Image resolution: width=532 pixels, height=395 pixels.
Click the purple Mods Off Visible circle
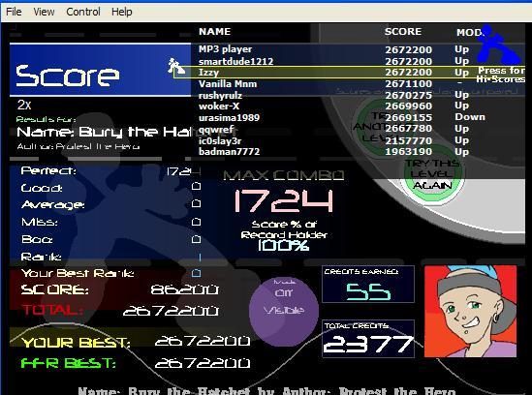284,311
